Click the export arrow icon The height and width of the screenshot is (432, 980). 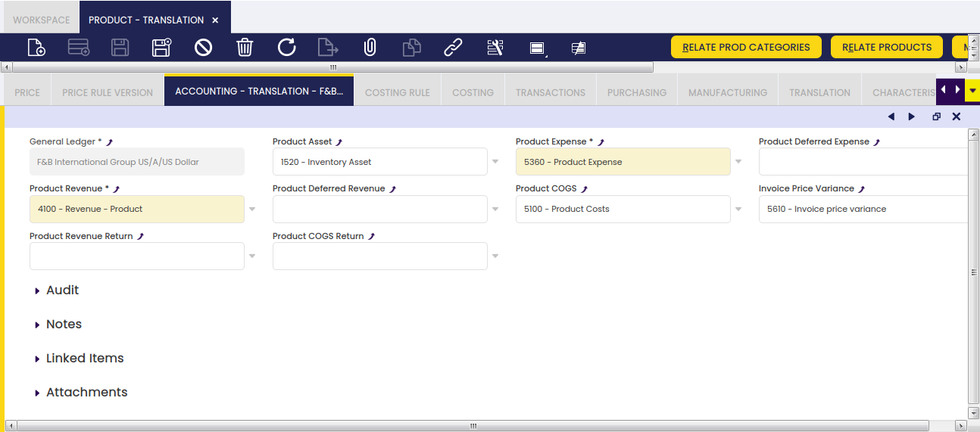pyautogui.click(x=328, y=48)
